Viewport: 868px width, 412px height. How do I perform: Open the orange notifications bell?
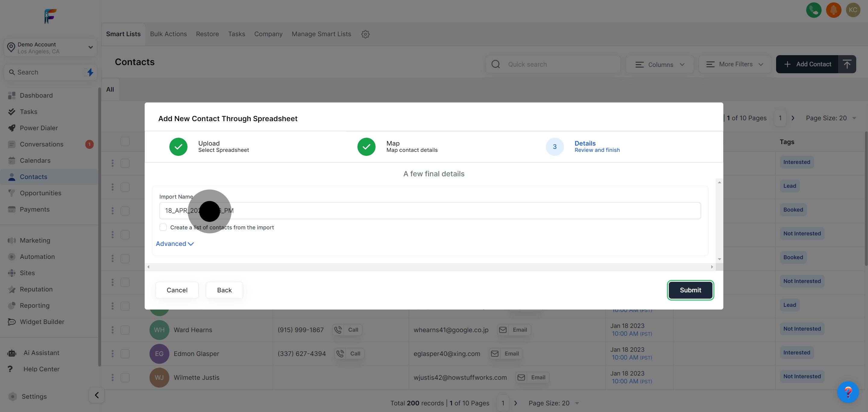point(833,10)
